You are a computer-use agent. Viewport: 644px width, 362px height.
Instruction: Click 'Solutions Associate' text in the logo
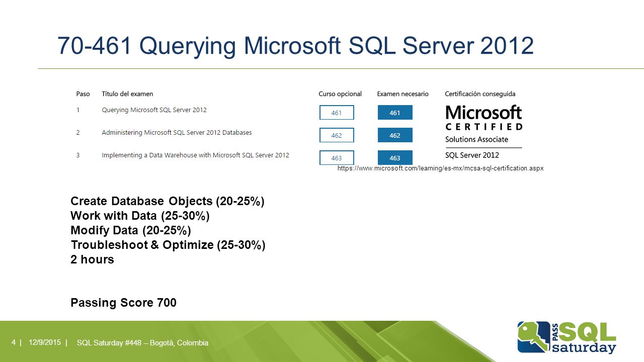click(x=476, y=139)
